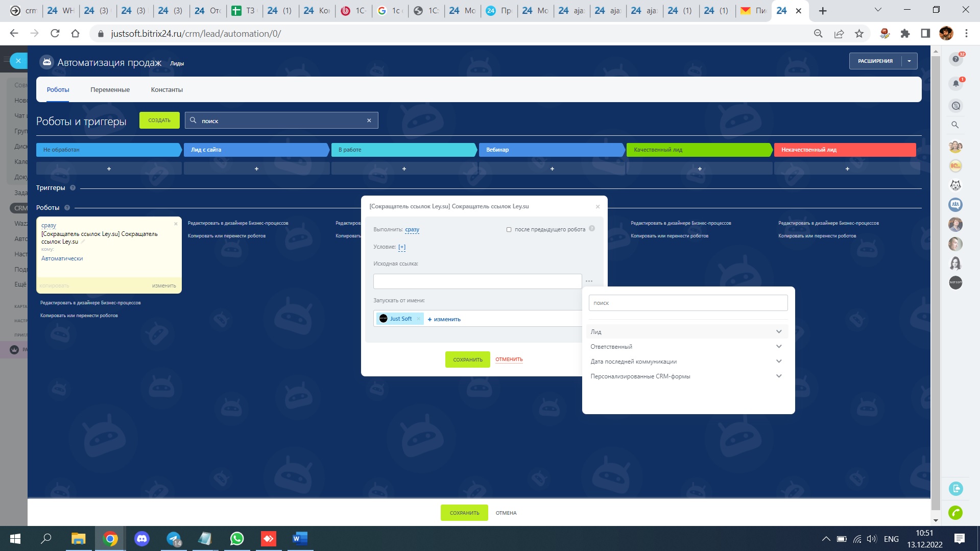Save the robot settings in the dialog

[468, 360]
